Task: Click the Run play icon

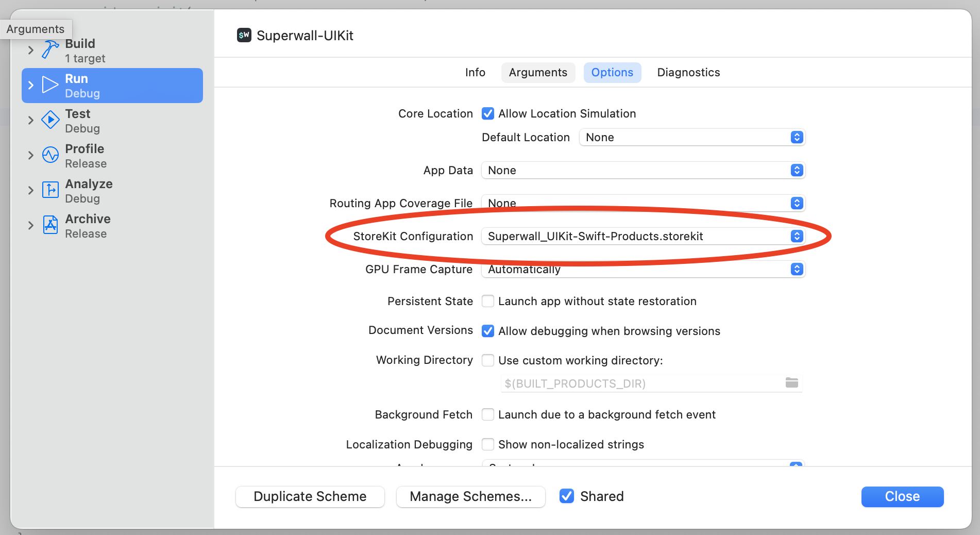Action: tap(50, 85)
